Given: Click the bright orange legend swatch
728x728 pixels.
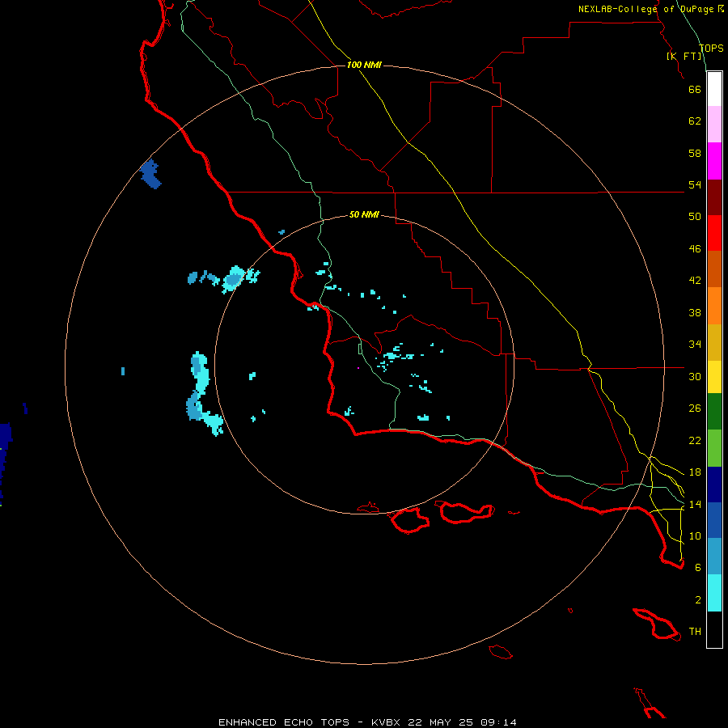Looking at the screenshot, I should (714, 306).
